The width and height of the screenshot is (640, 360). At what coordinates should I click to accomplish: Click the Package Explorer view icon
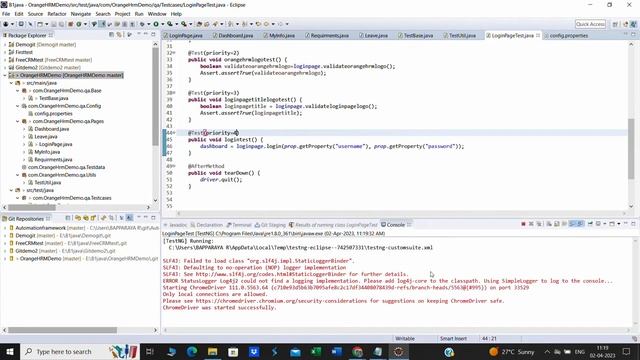[x=5, y=36]
